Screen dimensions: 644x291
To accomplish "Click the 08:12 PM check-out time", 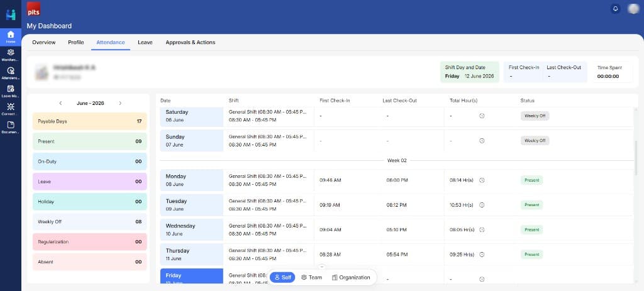I will (x=396, y=205).
